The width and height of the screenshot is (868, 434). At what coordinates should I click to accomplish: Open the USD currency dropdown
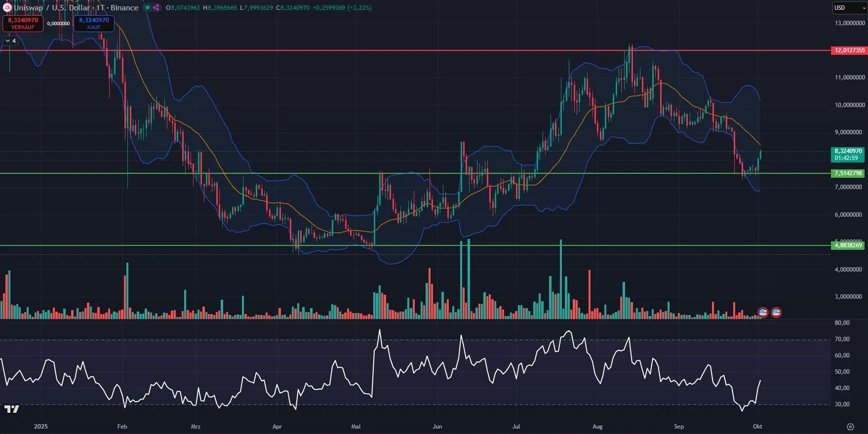point(849,8)
